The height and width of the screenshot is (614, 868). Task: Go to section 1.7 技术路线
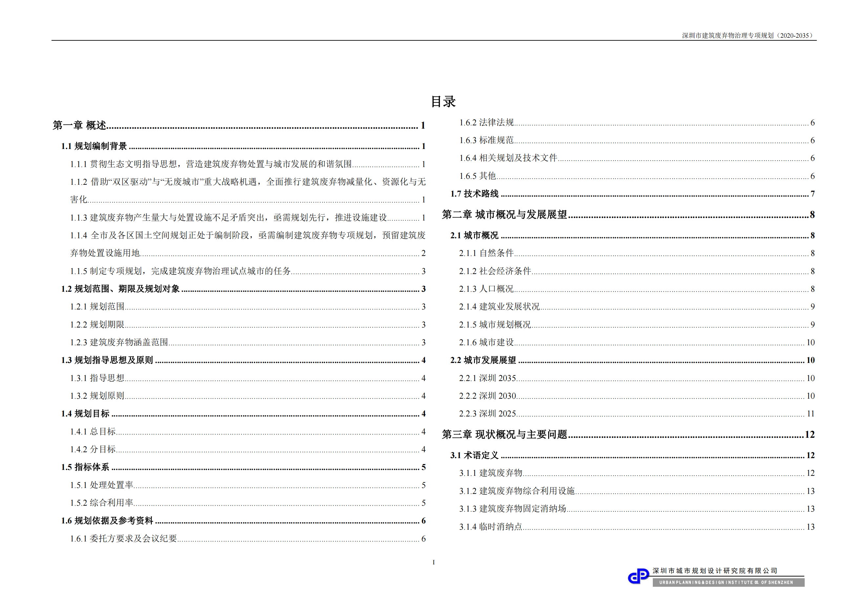pos(632,194)
